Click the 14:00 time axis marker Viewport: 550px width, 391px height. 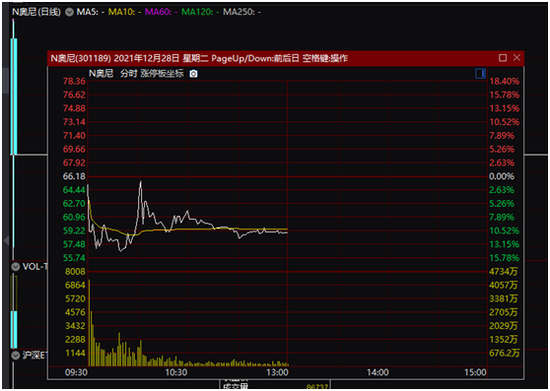(x=377, y=372)
